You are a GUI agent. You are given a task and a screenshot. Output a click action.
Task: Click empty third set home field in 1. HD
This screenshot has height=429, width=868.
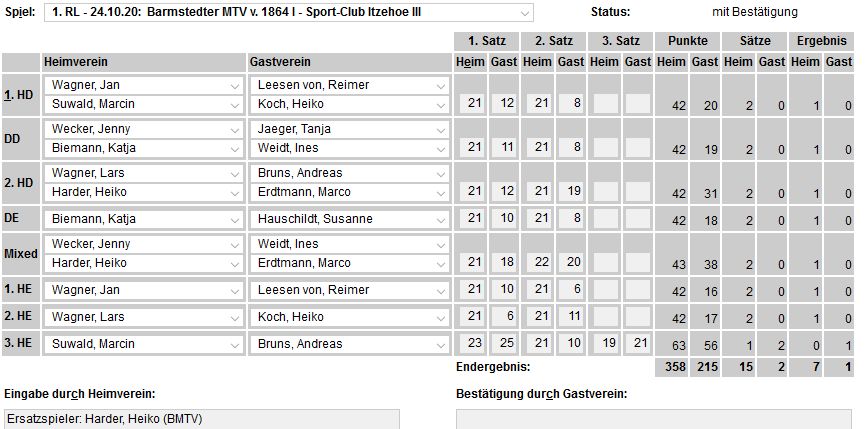point(604,104)
